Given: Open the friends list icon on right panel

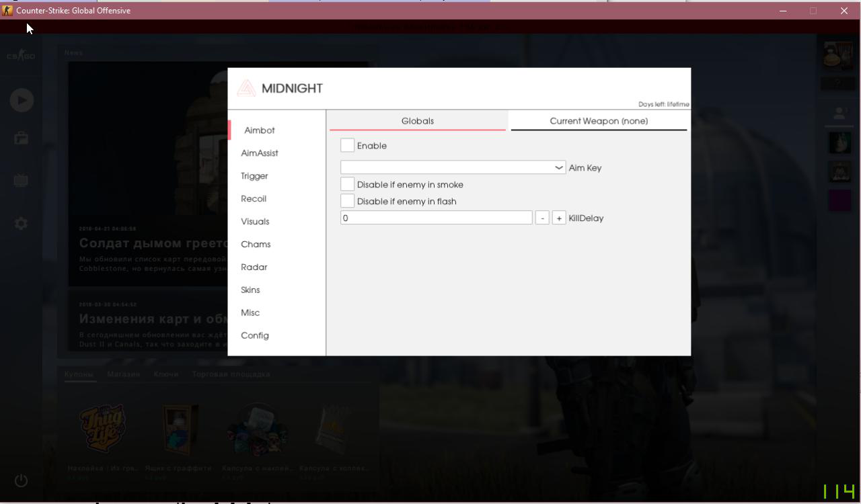Looking at the screenshot, I should [839, 114].
